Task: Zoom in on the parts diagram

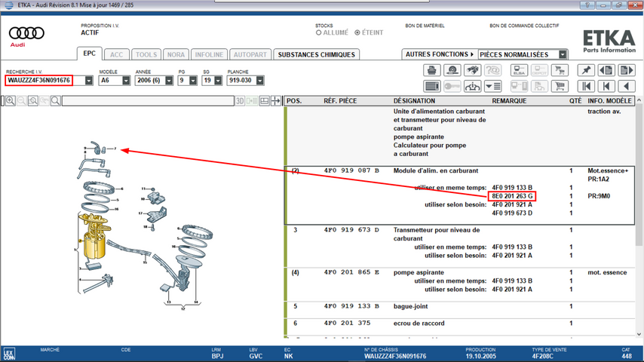Action: [11, 100]
